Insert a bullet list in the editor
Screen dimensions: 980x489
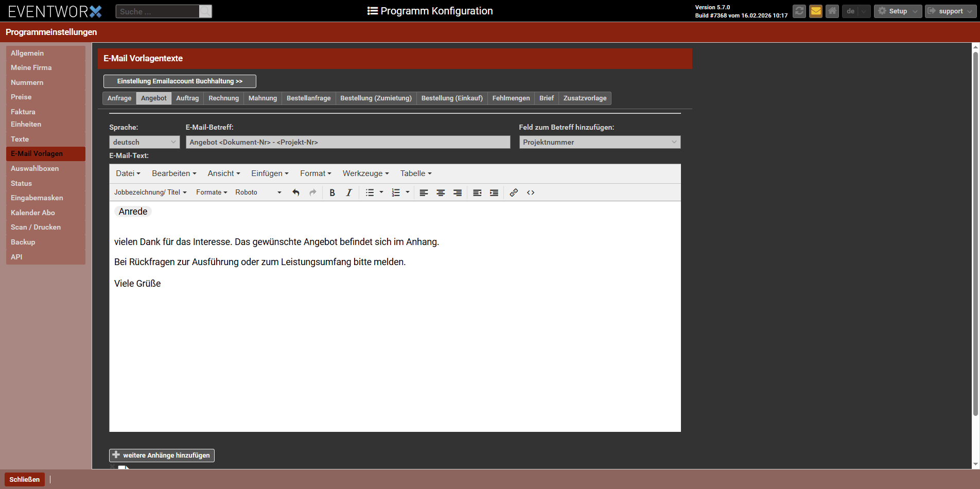370,193
